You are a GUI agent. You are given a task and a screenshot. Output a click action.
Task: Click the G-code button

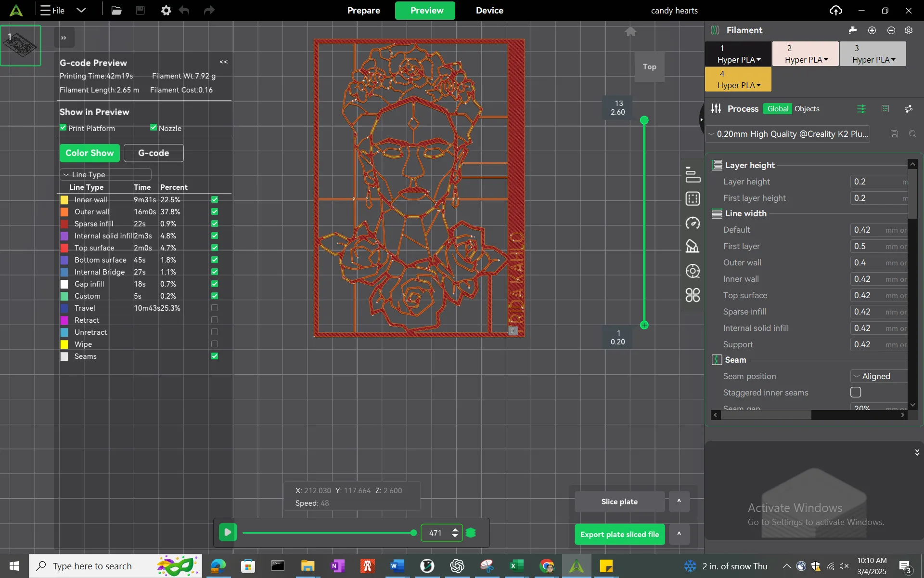click(154, 153)
